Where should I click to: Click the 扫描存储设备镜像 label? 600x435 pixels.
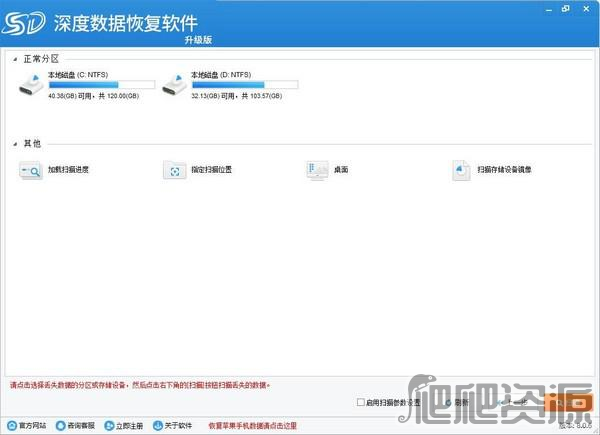504,169
